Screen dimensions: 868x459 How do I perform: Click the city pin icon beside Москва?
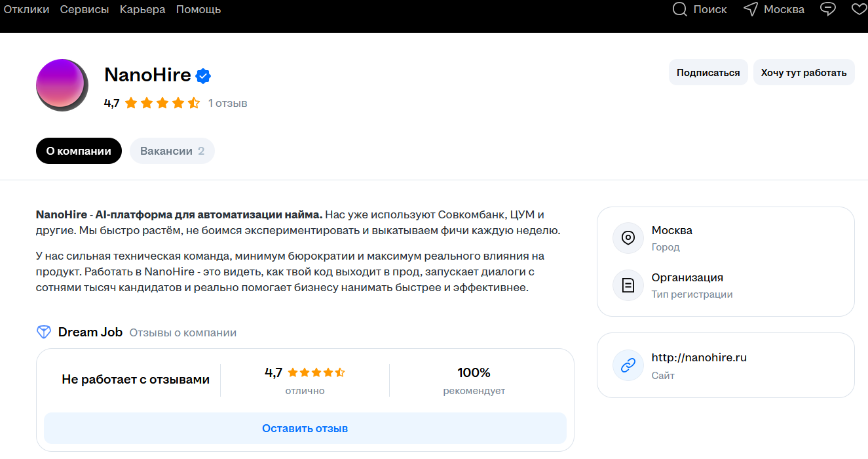[x=628, y=237]
